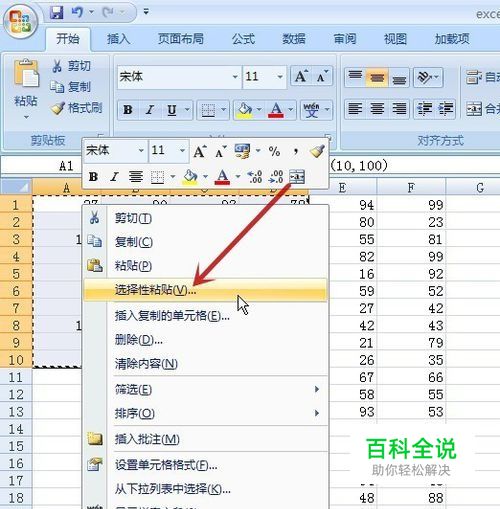Image resolution: width=500 pixels, height=509 pixels.
Task: Decrease indent in ribbon
Action: [425, 109]
